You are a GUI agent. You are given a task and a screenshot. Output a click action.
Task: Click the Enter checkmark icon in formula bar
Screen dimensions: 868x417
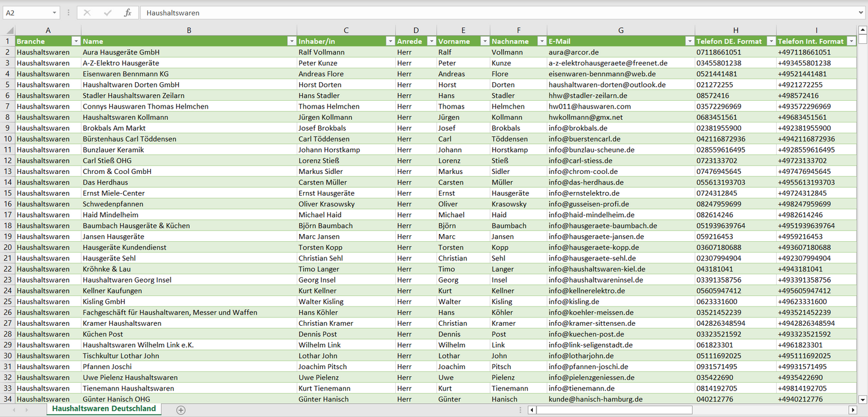pos(108,13)
